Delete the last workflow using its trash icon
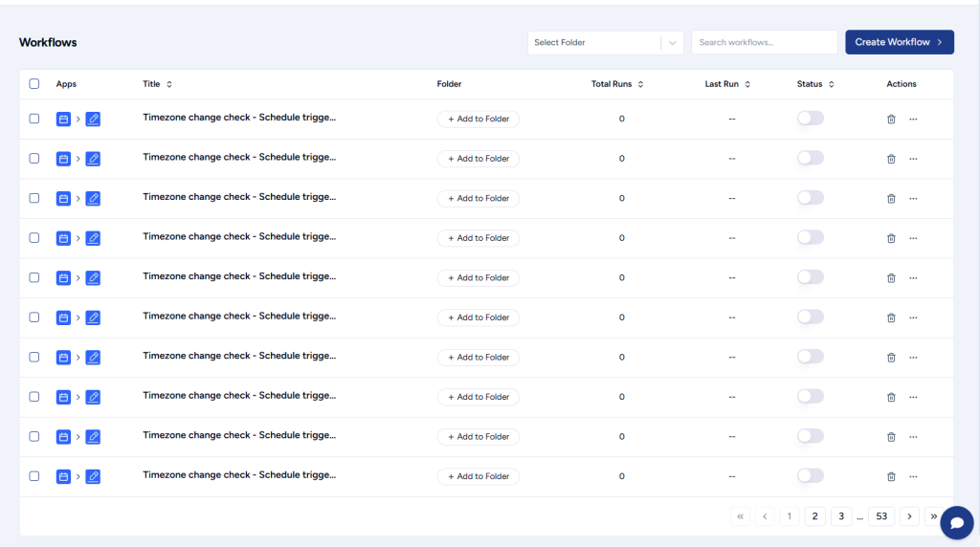The width and height of the screenshot is (980, 547). click(891, 476)
